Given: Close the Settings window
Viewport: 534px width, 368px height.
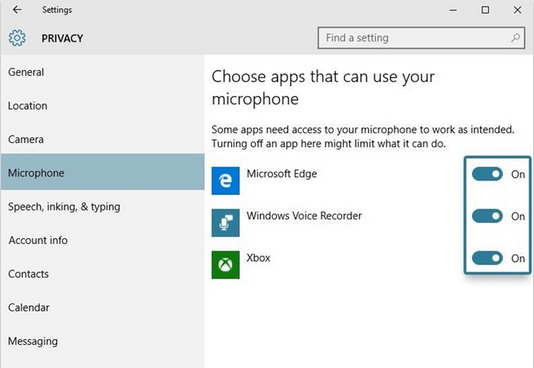Looking at the screenshot, I should coord(517,10).
